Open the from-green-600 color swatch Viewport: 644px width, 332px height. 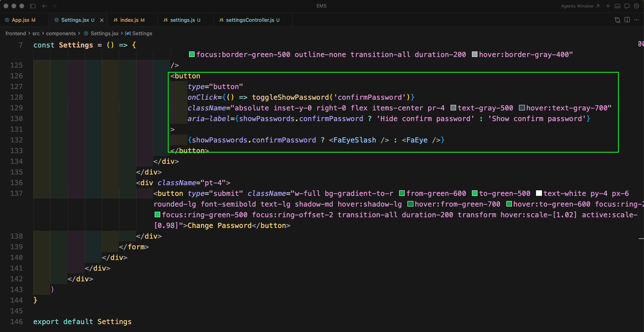click(402, 193)
